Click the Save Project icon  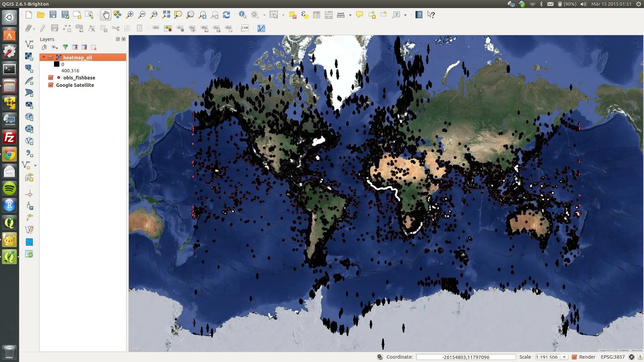pyautogui.click(x=53, y=15)
